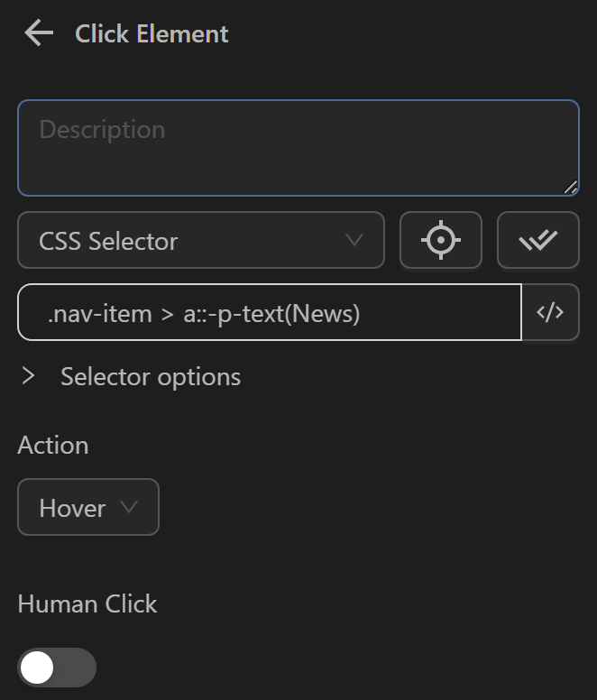
Task: Click the arrow icon before Selector options
Action: click(29, 376)
